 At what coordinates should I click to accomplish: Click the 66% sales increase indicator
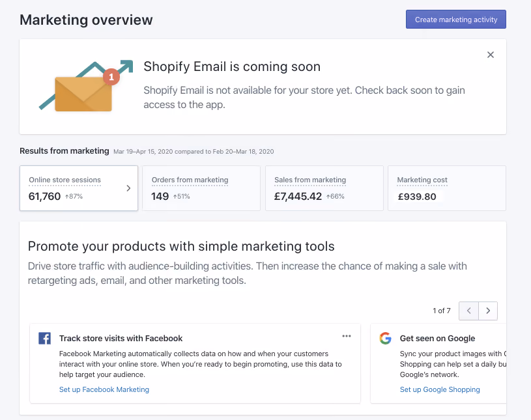pyautogui.click(x=336, y=196)
